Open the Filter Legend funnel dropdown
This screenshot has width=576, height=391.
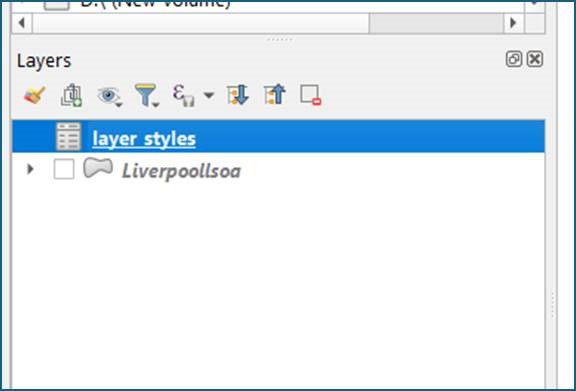click(x=146, y=96)
